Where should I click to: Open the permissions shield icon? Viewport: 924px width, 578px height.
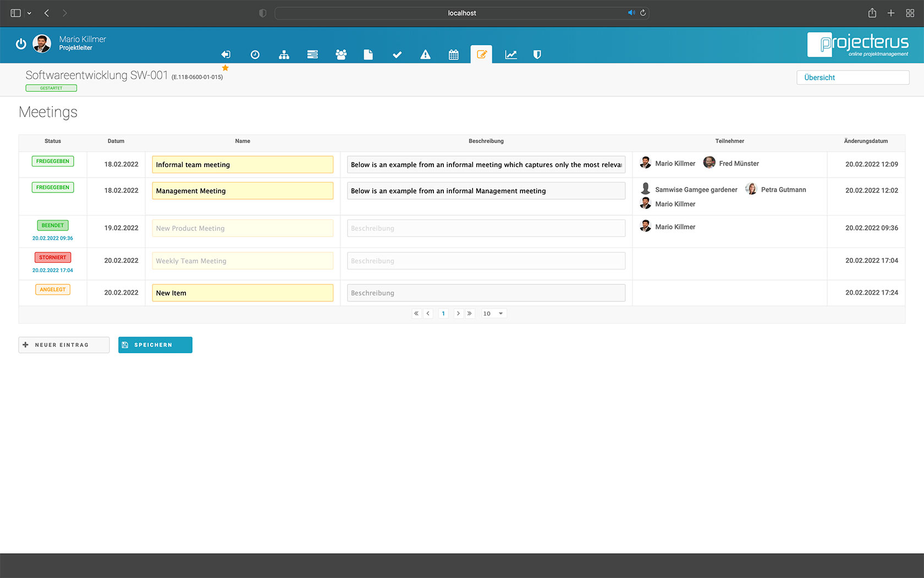[537, 54]
